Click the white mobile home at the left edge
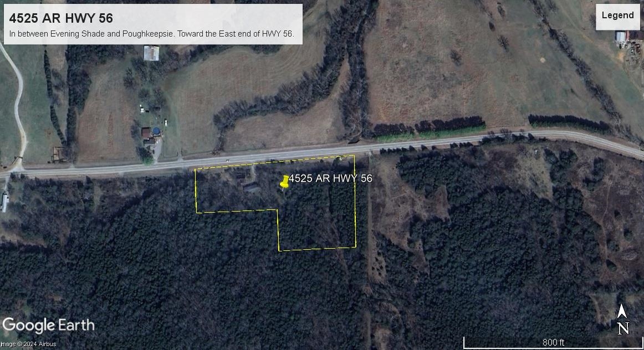644x350 pixels. 5,203
